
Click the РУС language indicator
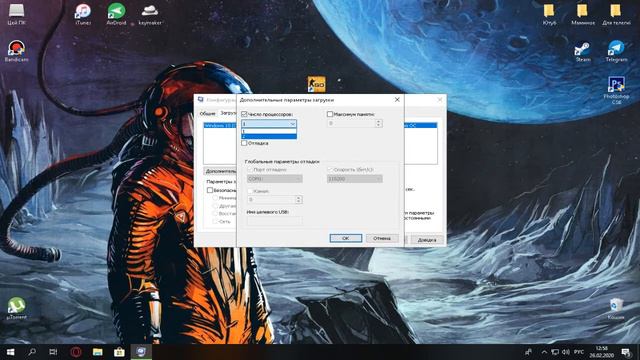(579, 352)
